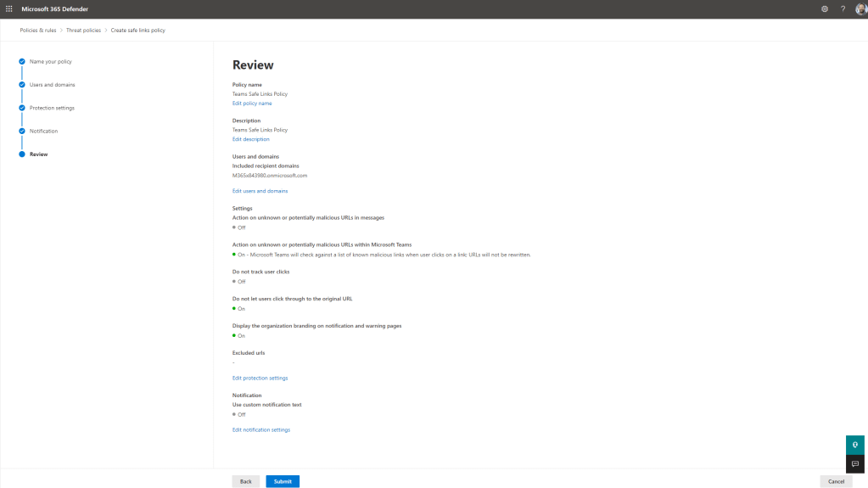Open Edit protection settings link
The width and height of the screenshot is (868, 488).
click(x=260, y=378)
